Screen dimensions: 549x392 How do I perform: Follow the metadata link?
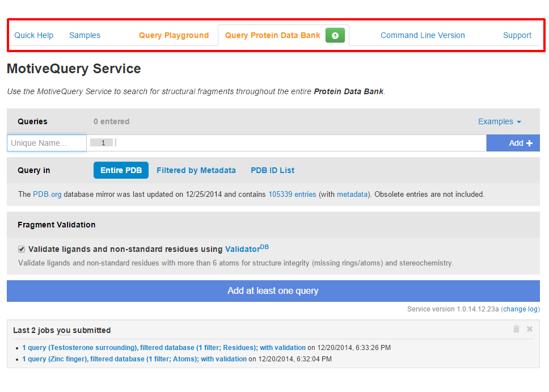(352, 195)
